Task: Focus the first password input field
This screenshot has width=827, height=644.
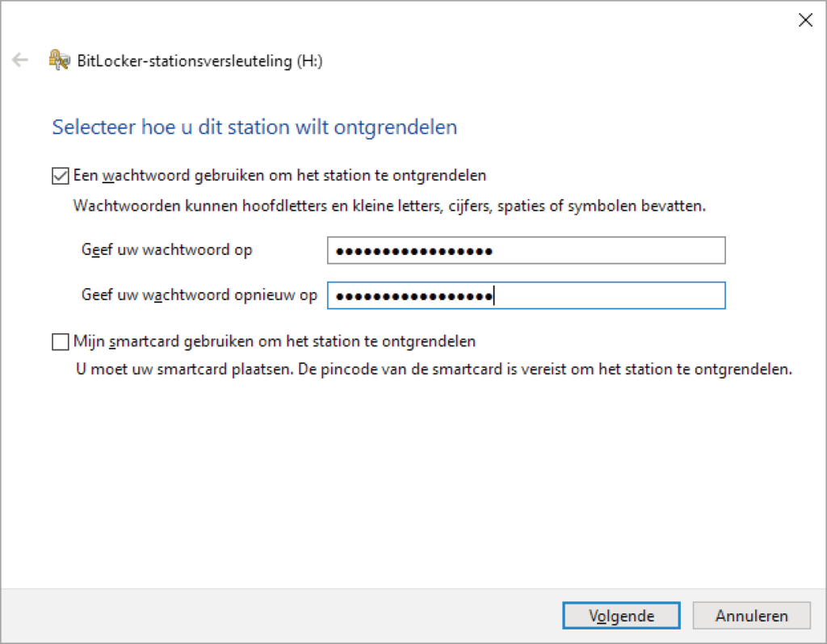Action: tap(526, 251)
